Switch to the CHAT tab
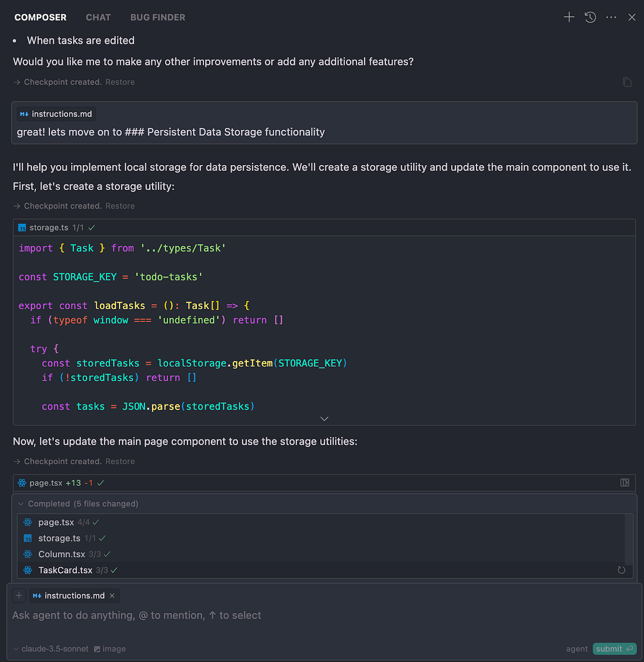 (98, 17)
